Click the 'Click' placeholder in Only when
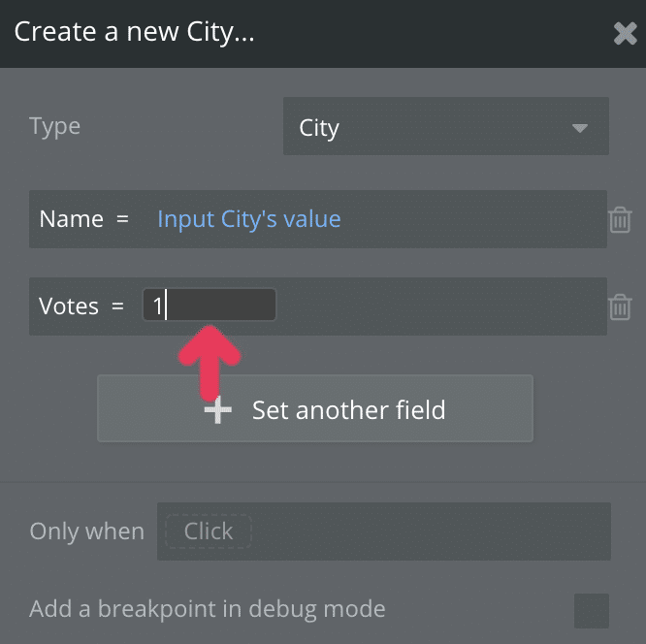646x644 pixels. [209, 531]
